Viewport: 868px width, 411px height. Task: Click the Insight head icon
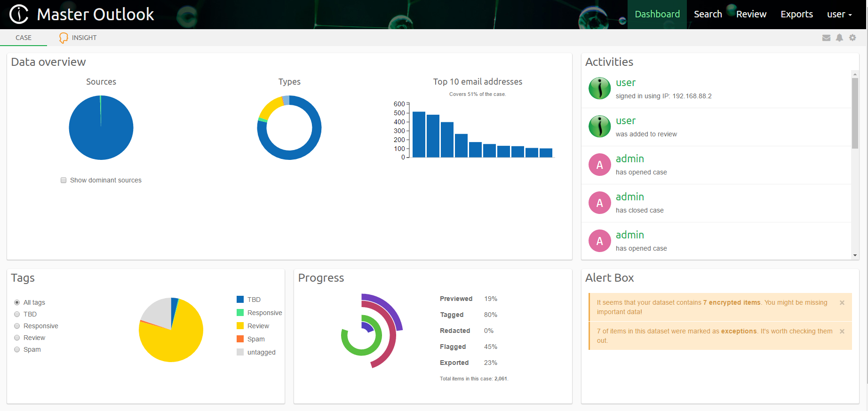[x=64, y=38]
